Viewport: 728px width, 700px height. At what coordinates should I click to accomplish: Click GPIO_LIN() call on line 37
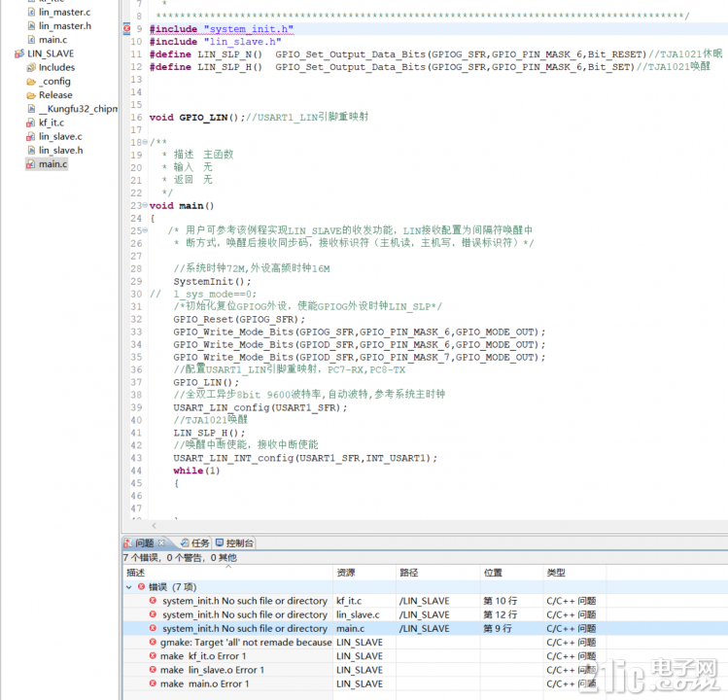pyautogui.click(x=206, y=382)
